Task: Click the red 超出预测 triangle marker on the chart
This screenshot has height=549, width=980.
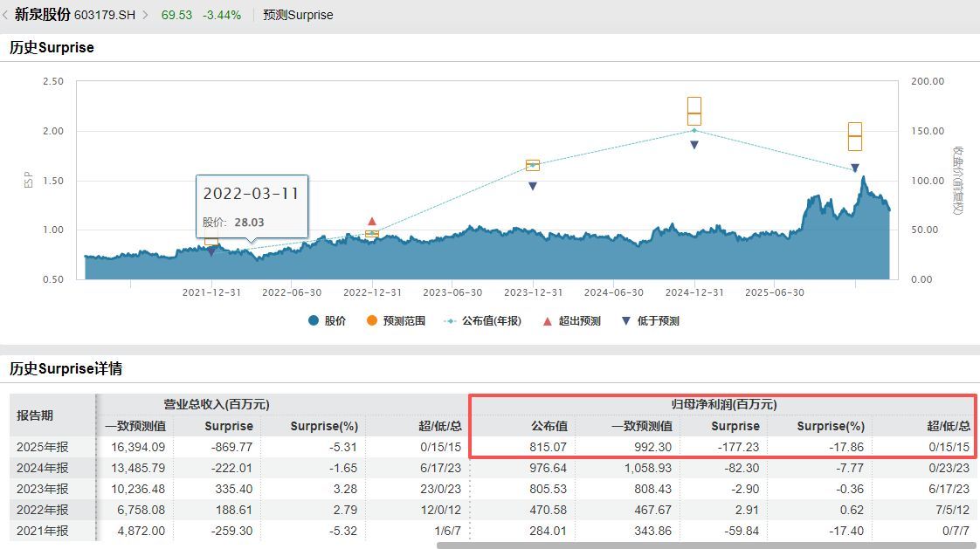Action: click(372, 222)
